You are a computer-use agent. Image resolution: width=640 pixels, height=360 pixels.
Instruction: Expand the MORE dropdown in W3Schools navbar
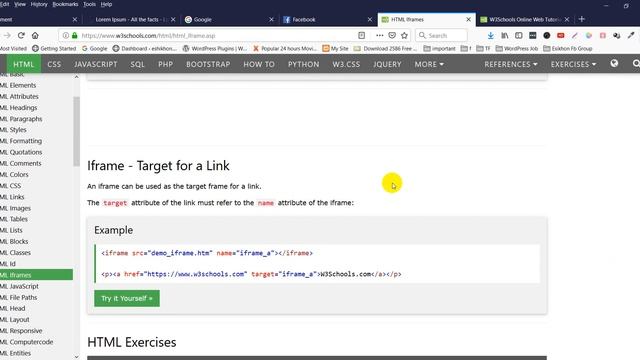click(429, 64)
